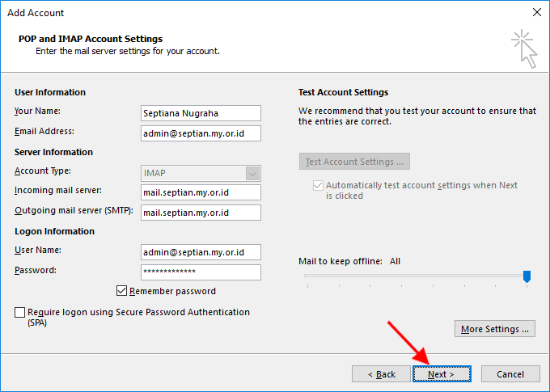Click the Next button
The height and width of the screenshot is (392, 550).
(x=442, y=374)
